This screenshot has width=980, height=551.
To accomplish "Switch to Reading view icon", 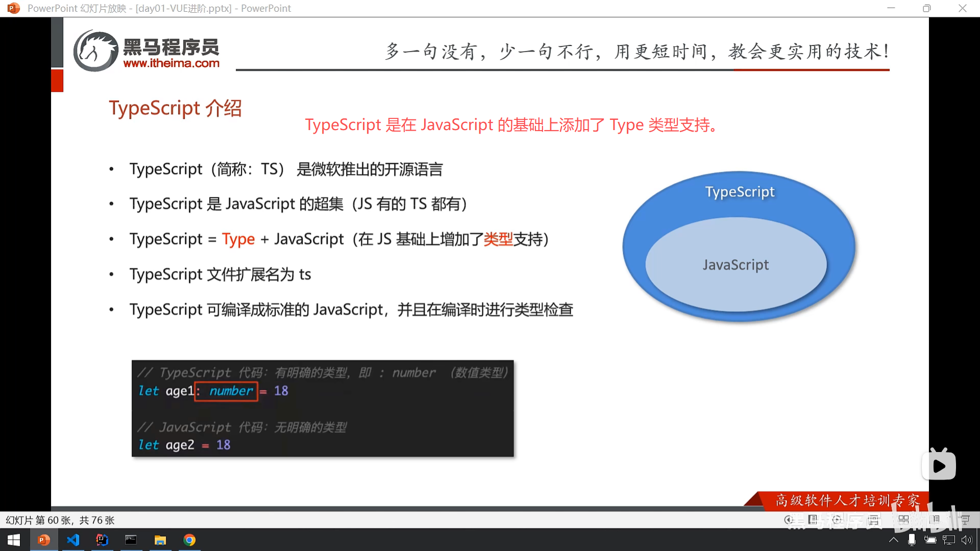I will tap(935, 520).
